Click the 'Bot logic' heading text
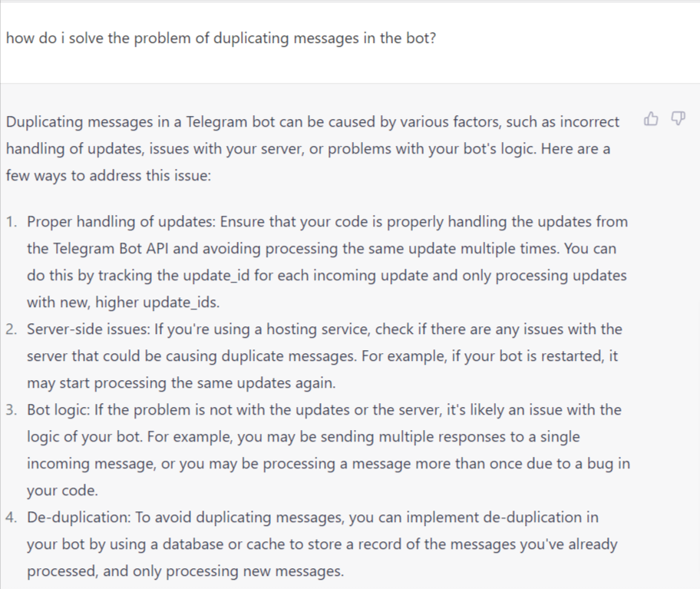The width and height of the screenshot is (700, 589). pos(58,410)
